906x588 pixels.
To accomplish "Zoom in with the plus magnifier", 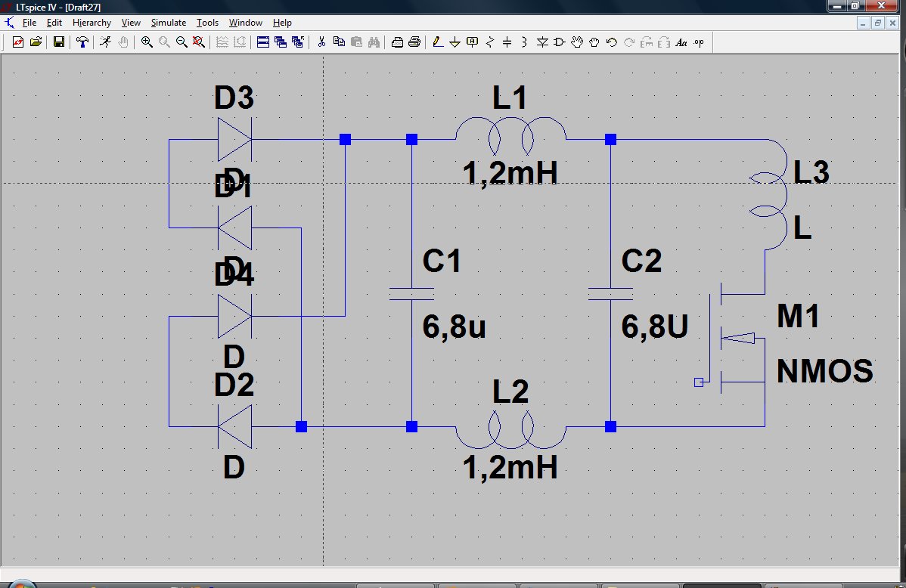I will 147,42.
